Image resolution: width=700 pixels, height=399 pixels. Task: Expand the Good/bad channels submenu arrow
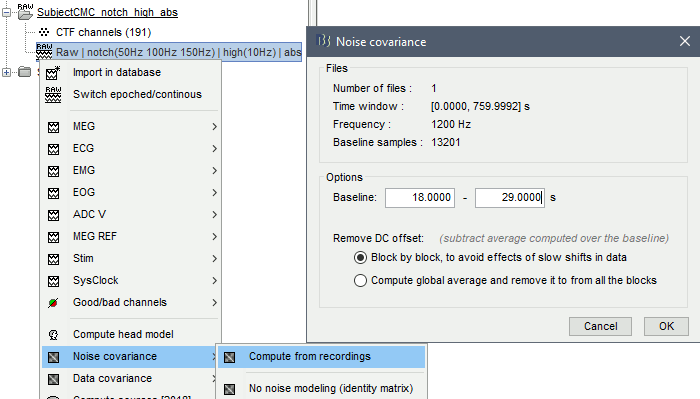[x=214, y=303]
